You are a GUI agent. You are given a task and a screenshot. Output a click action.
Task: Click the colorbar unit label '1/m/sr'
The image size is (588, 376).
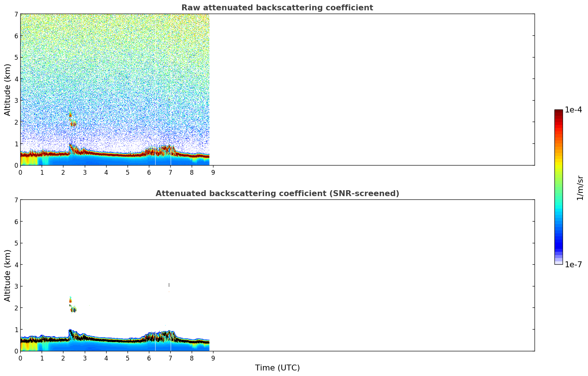point(580,188)
